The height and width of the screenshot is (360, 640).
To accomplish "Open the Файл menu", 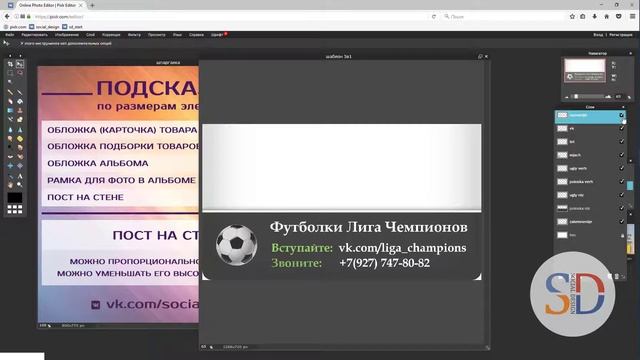I will pos(10,35).
